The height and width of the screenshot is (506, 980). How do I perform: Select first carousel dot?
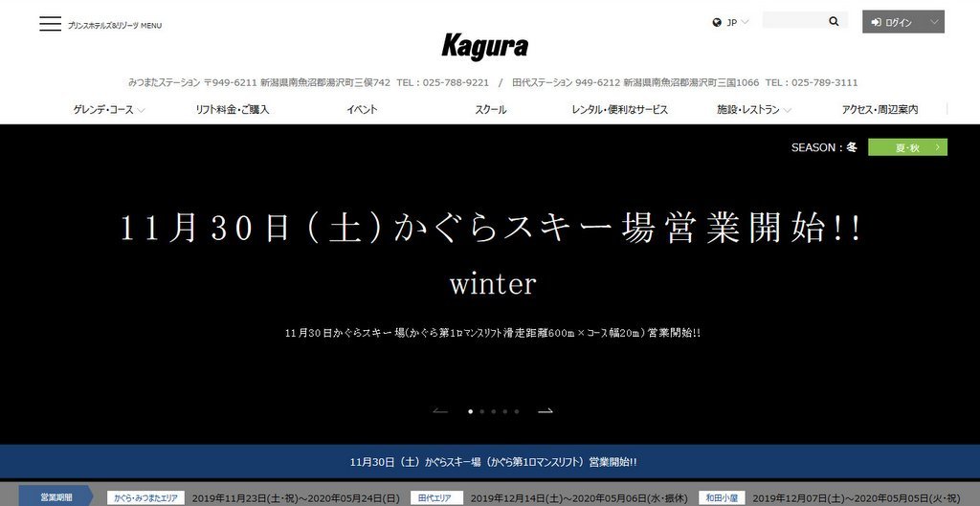(x=470, y=411)
